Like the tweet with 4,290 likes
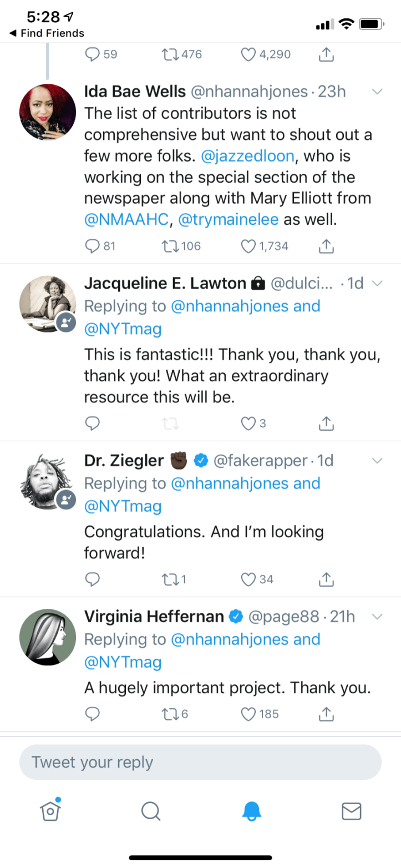Image resolution: width=401 pixels, height=868 pixels. pyautogui.click(x=249, y=54)
